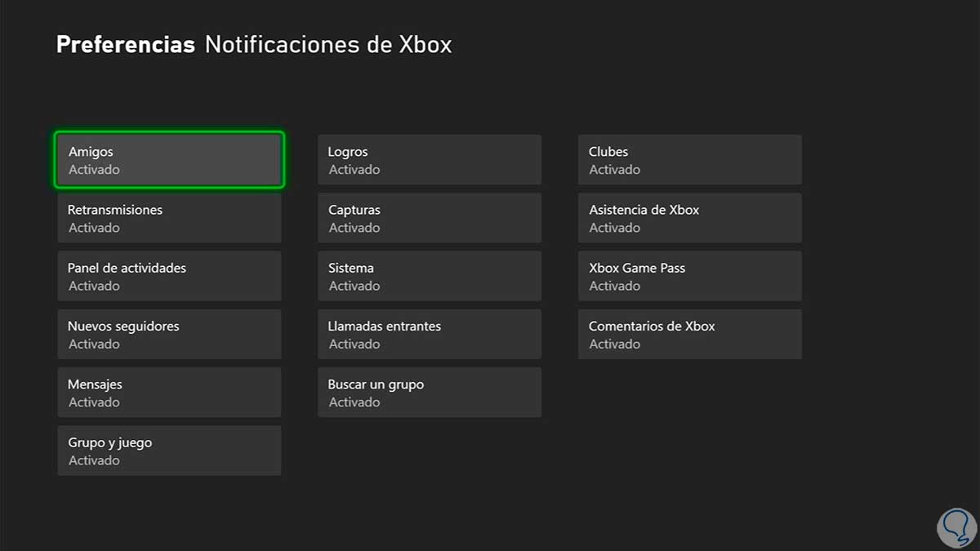
Task: Disable Retransmisiones notifications
Action: 169,218
